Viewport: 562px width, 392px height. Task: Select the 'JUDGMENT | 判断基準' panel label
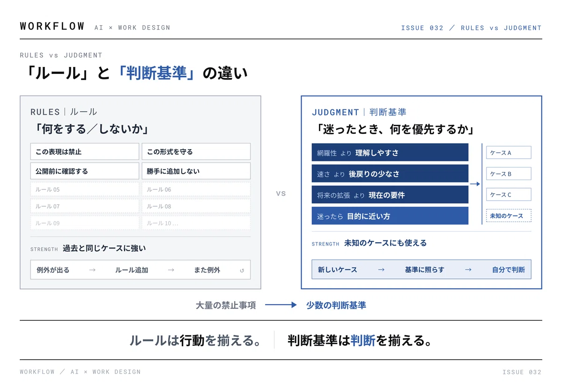pyautogui.click(x=359, y=112)
